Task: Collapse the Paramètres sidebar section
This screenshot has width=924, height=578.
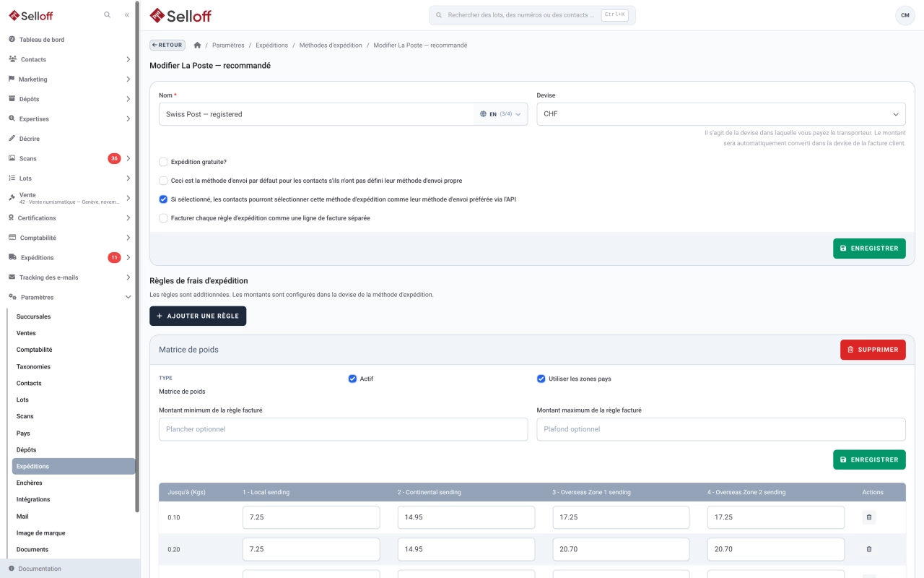Action: coord(70,297)
